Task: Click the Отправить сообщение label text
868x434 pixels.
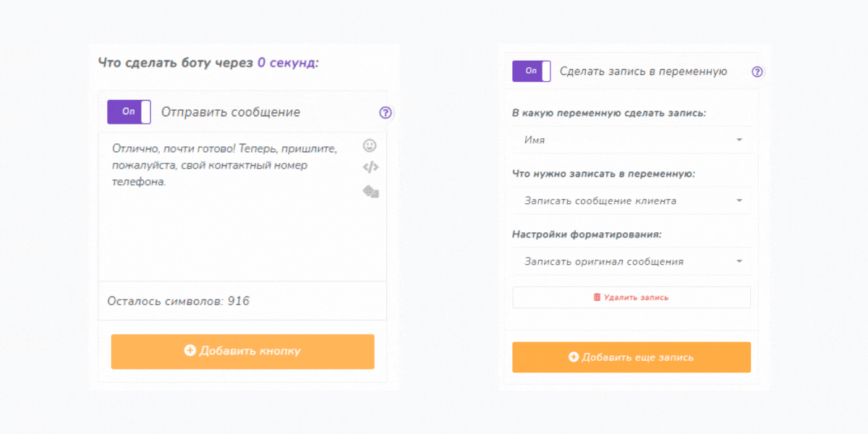Action: (230, 112)
